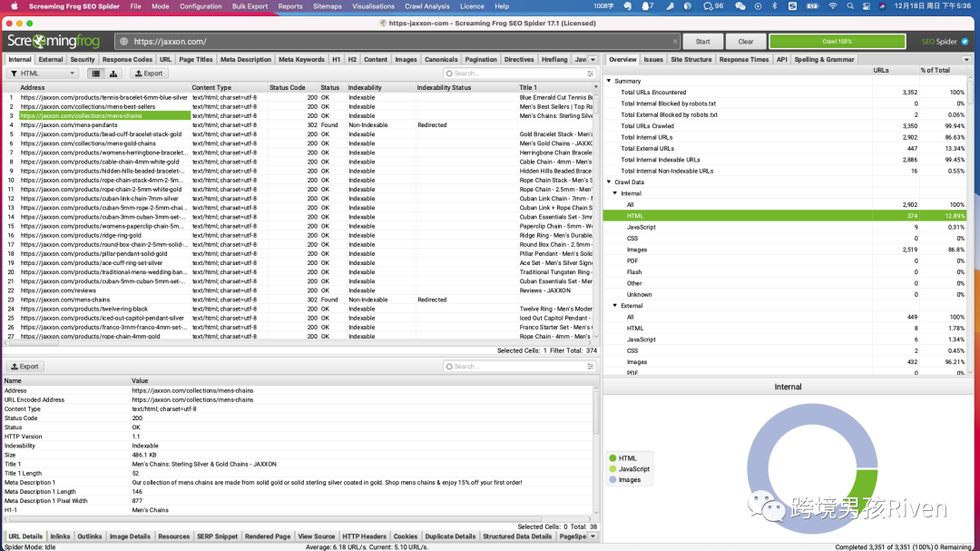The width and height of the screenshot is (980, 551).
Task: Export the main table with the upper Export button
Action: tap(149, 74)
